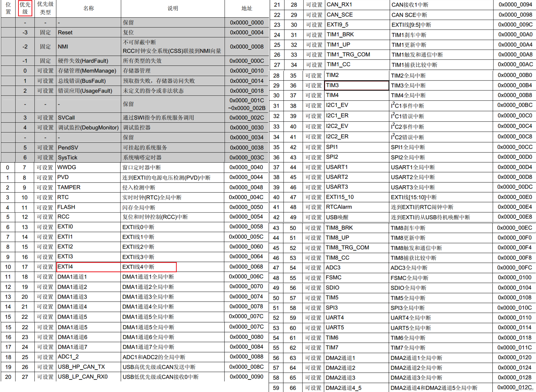Image resolution: width=536 pixels, height=392 pixels.
Task: Click the "SPI3" name cell
Action: tap(357, 308)
